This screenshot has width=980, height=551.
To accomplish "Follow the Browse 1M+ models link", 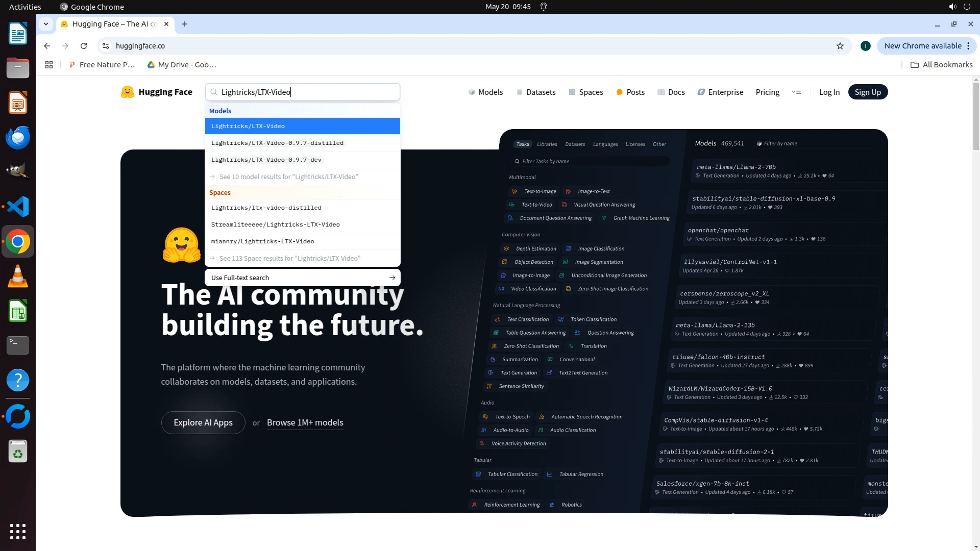I will (x=305, y=423).
